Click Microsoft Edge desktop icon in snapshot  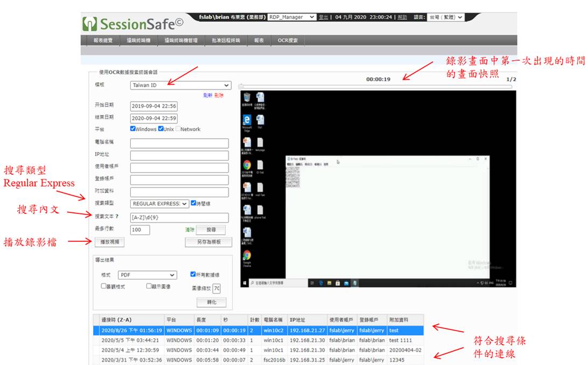pyautogui.click(x=247, y=120)
